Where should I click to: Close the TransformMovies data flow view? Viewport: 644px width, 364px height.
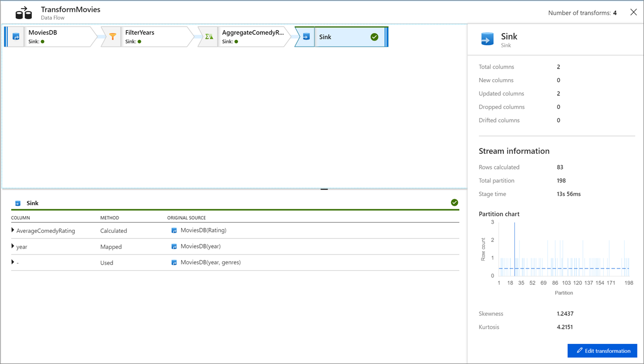tap(633, 12)
